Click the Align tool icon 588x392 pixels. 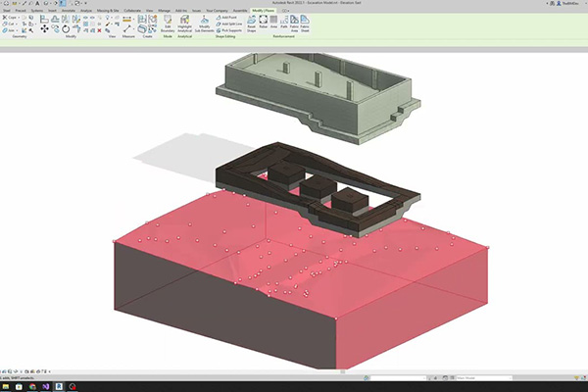pos(44,19)
